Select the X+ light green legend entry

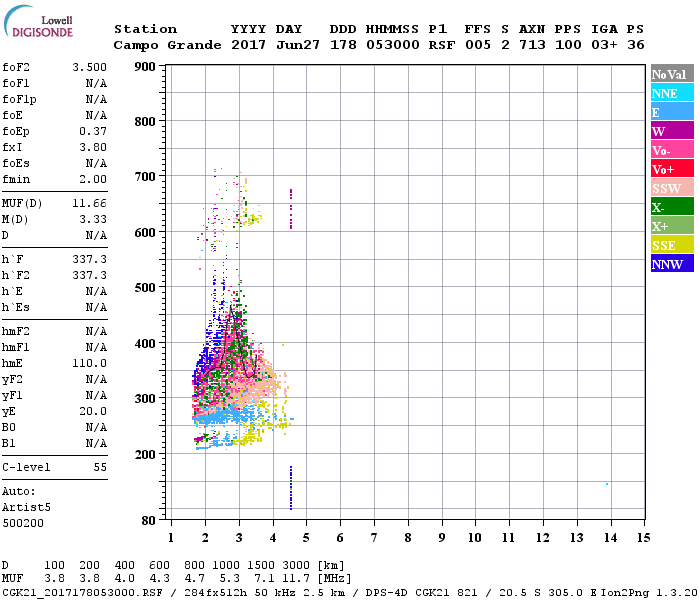(672, 226)
